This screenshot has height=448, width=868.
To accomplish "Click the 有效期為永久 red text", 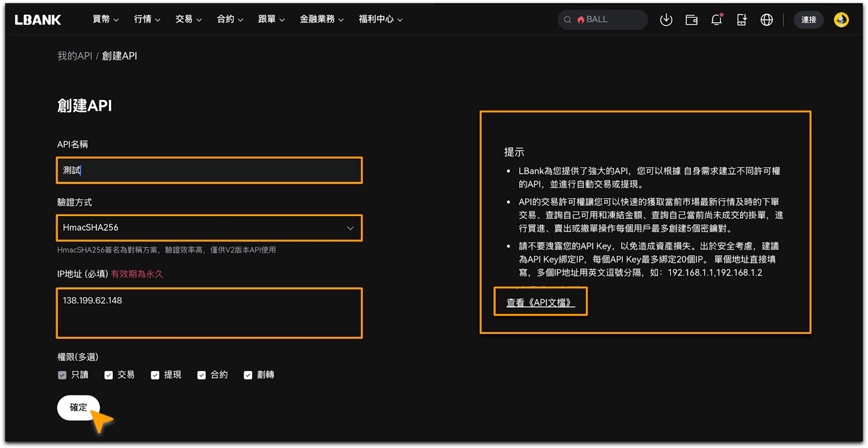I will click(x=137, y=274).
